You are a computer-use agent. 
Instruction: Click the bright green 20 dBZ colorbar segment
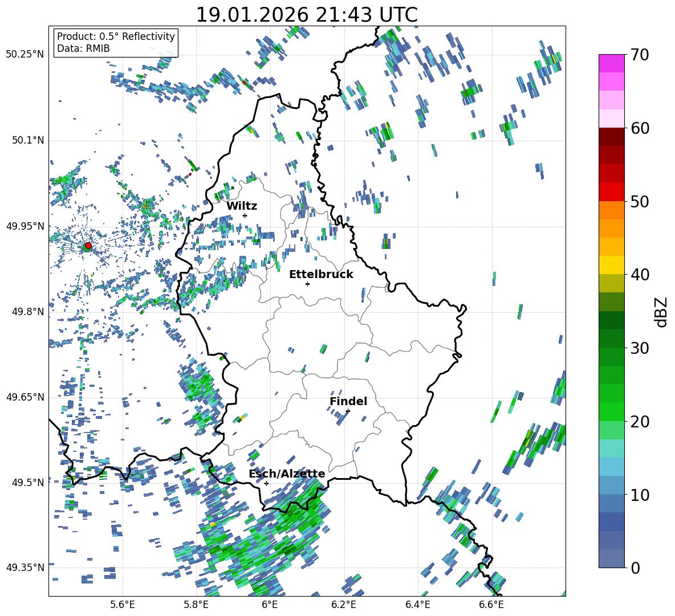point(611,411)
